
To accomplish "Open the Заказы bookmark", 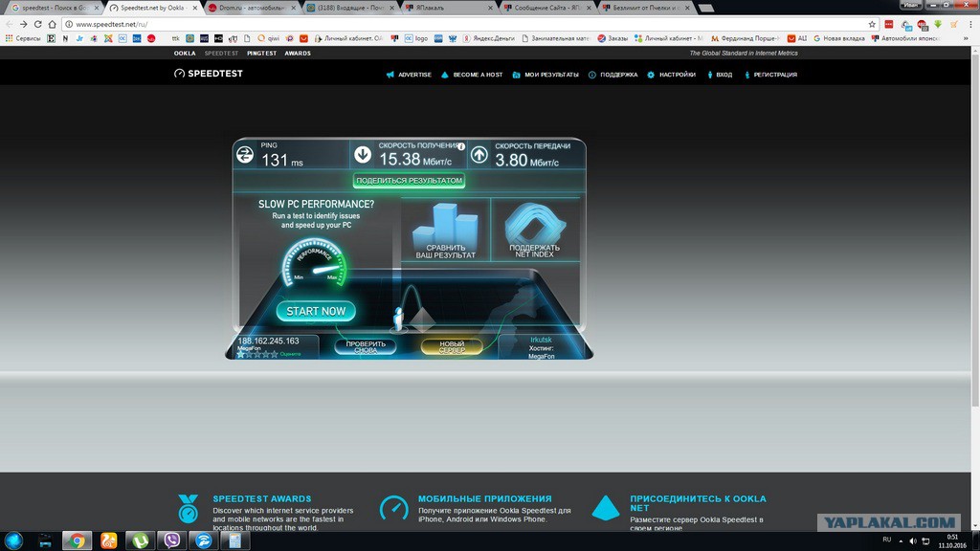I will 612,38.
